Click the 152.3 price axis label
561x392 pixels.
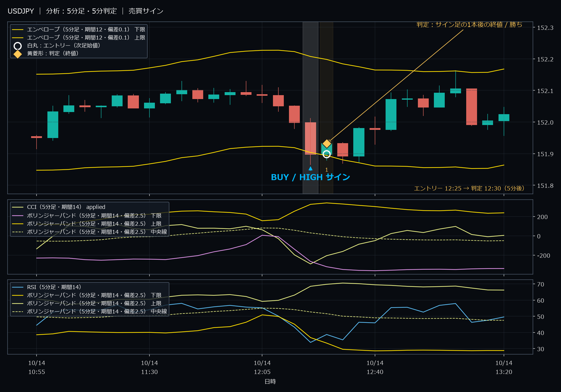[545, 28]
